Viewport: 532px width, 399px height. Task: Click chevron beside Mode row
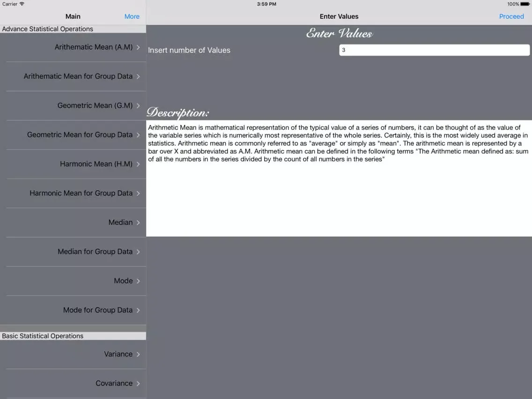click(x=138, y=281)
